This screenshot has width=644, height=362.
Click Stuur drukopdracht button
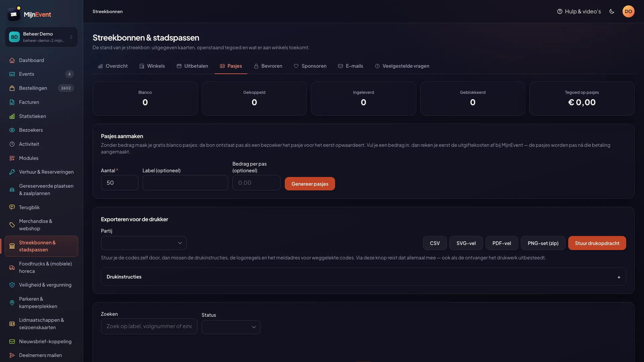point(597,243)
